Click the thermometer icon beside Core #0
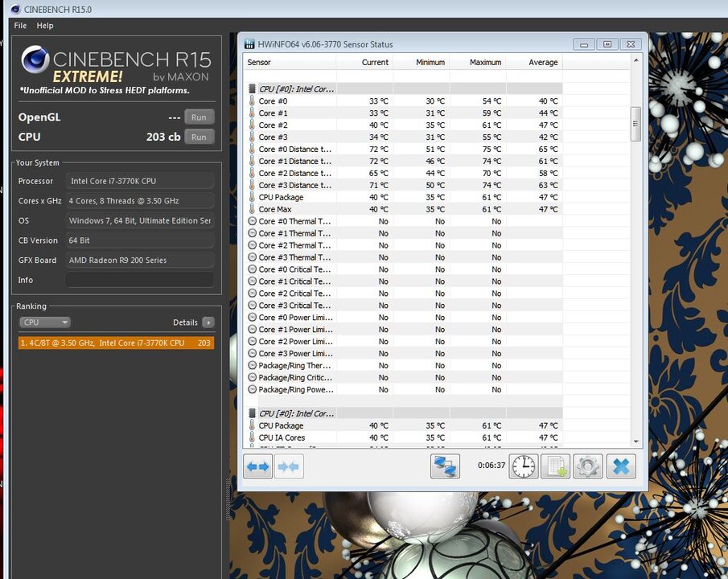This screenshot has width=728, height=579. click(252, 101)
